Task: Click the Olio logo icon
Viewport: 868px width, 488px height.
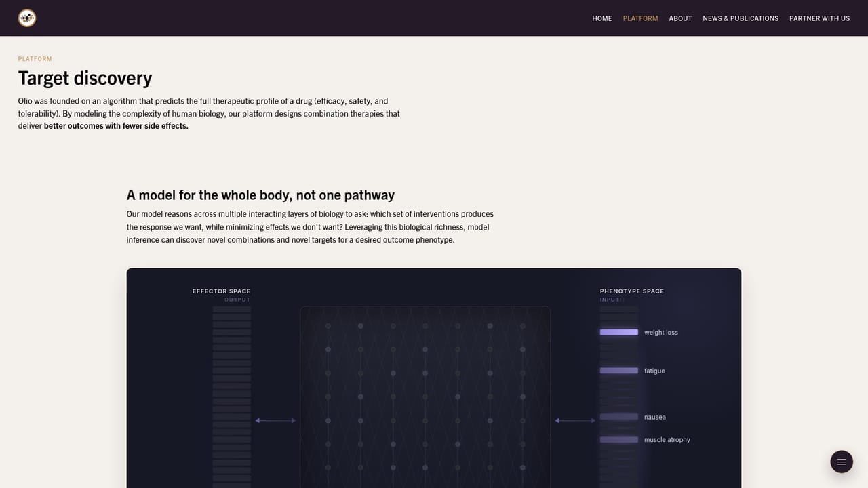Action: point(27,18)
